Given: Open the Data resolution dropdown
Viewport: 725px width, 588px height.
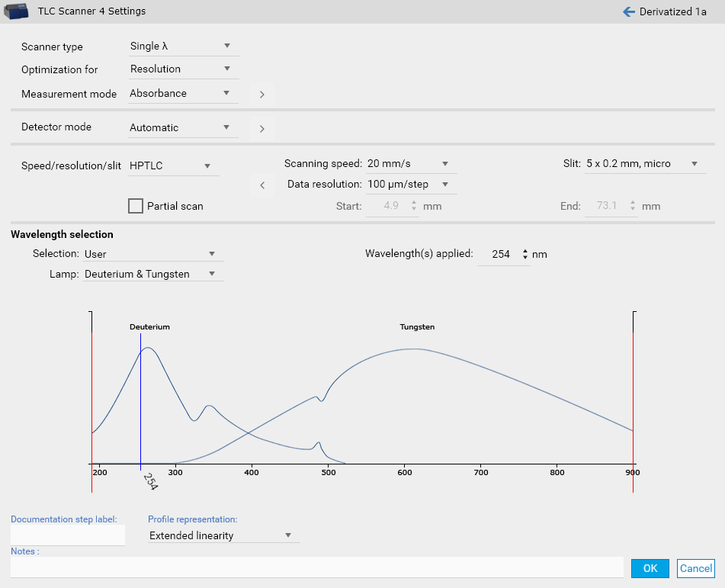Looking at the screenshot, I should [x=410, y=185].
